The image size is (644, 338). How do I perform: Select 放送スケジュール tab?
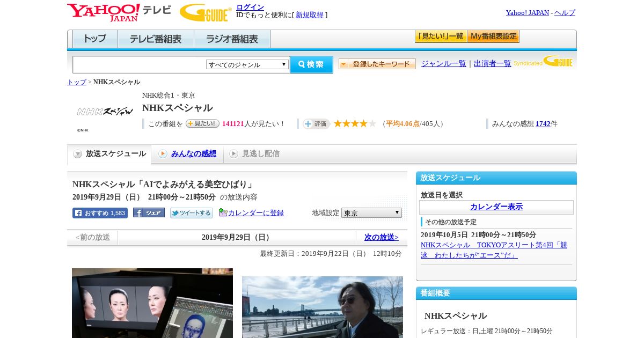109,154
